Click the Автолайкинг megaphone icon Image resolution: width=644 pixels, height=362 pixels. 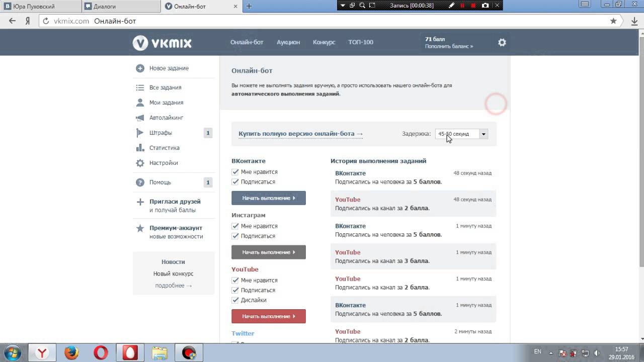click(140, 118)
